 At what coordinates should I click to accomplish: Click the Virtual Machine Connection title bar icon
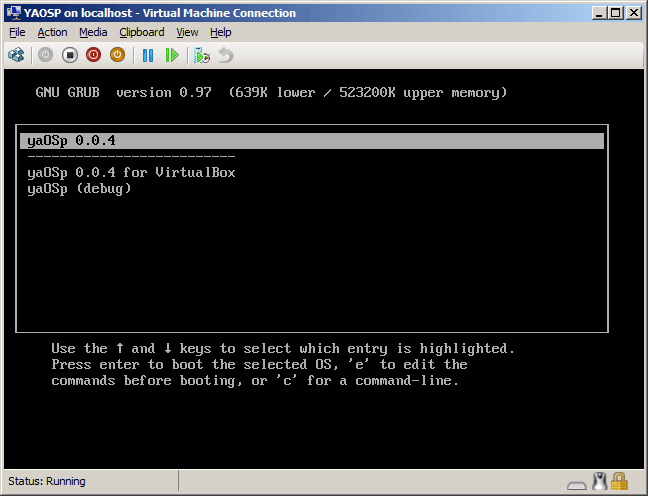(x=14, y=13)
